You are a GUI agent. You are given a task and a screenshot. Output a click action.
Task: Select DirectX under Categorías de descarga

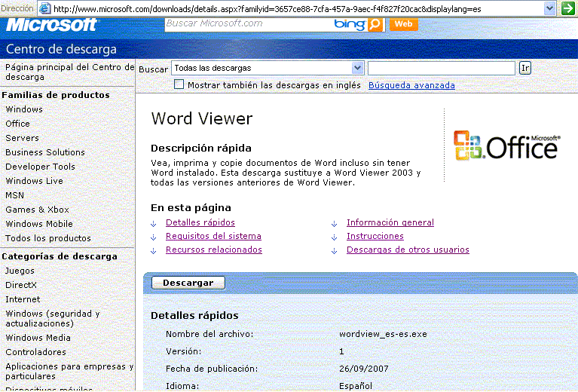21,285
